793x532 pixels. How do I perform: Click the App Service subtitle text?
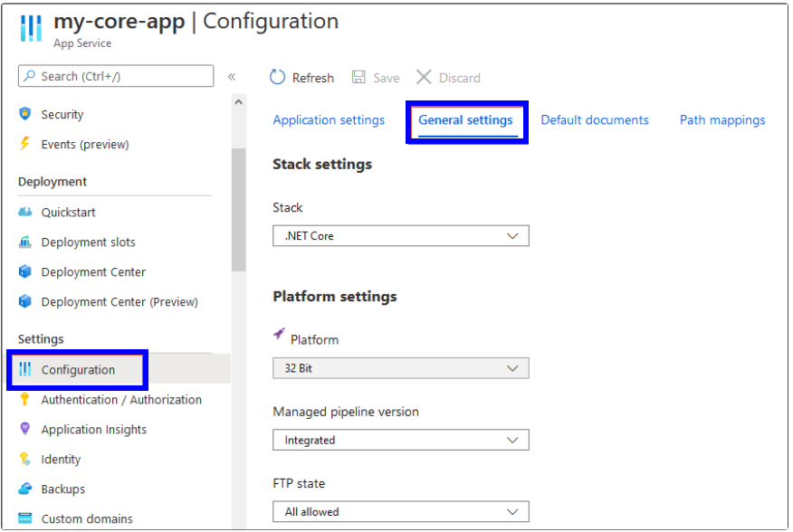point(82,43)
